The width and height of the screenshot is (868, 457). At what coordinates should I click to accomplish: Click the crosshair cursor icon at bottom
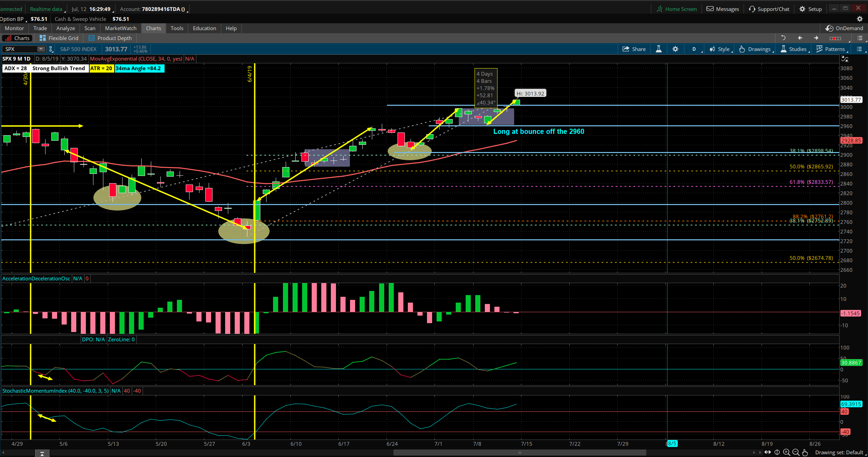pos(777,453)
